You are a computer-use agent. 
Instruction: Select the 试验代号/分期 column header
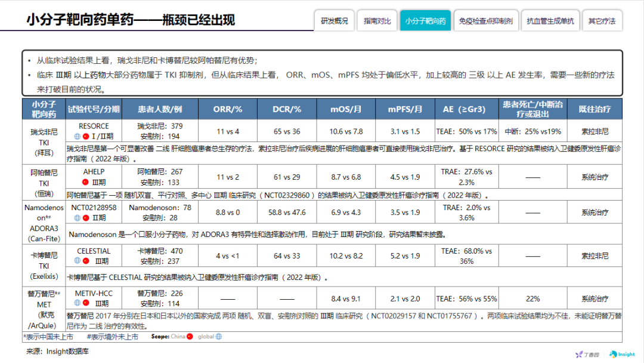click(x=94, y=109)
